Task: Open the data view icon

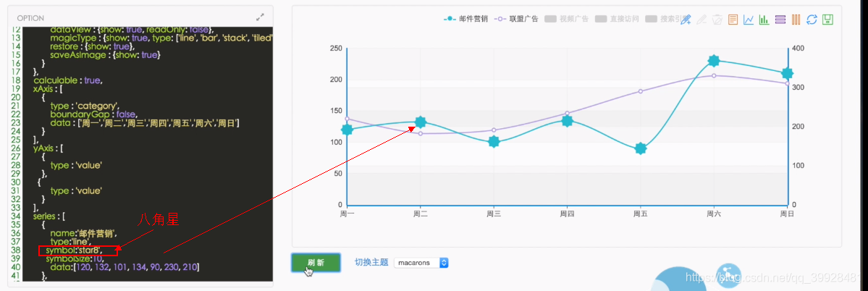Action: tap(733, 20)
